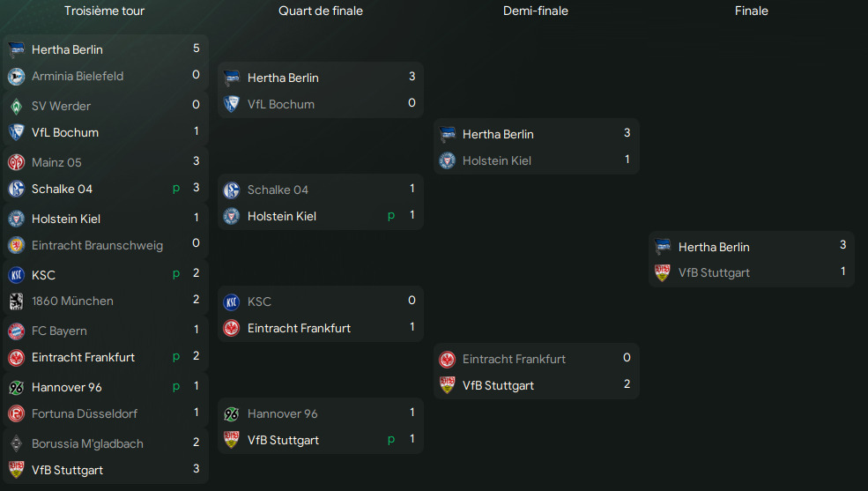The image size is (868, 491).
Task: Click the Fortuna Düsseldorf badge
Action: [x=16, y=413]
